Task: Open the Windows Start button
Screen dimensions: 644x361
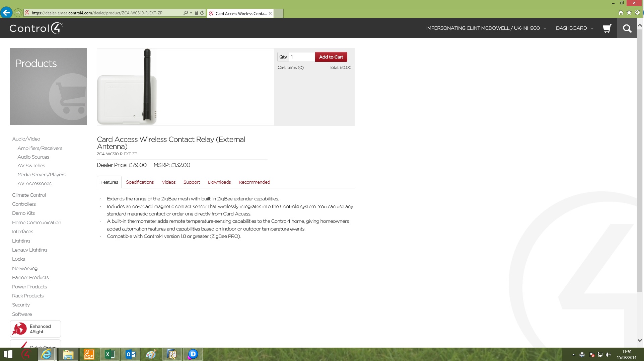Action: pyautogui.click(x=7, y=354)
